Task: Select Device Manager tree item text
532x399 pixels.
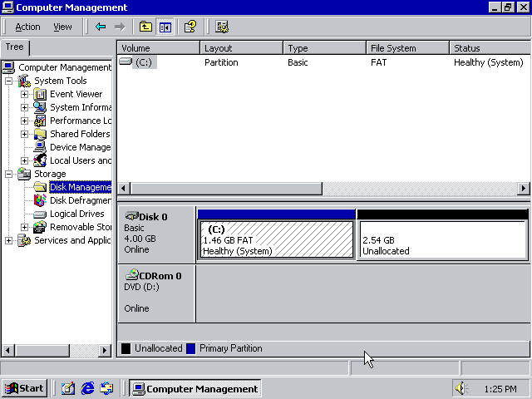Action: click(81, 147)
